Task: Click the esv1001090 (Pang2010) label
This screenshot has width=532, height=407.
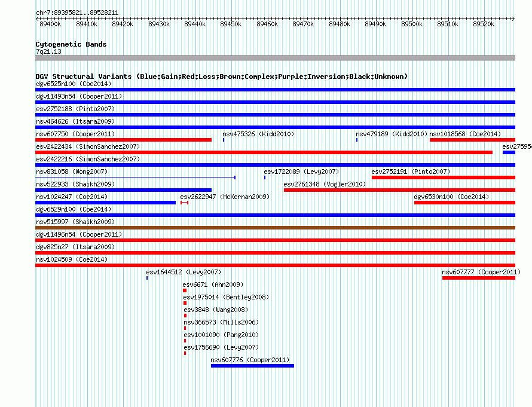Action: tap(221, 335)
